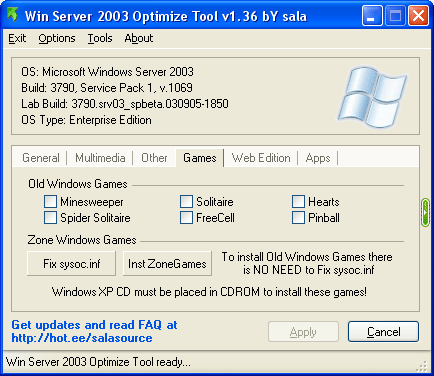This screenshot has height=376, width=434.
Task: Close the Optimize Tool window
Action: coord(418,15)
